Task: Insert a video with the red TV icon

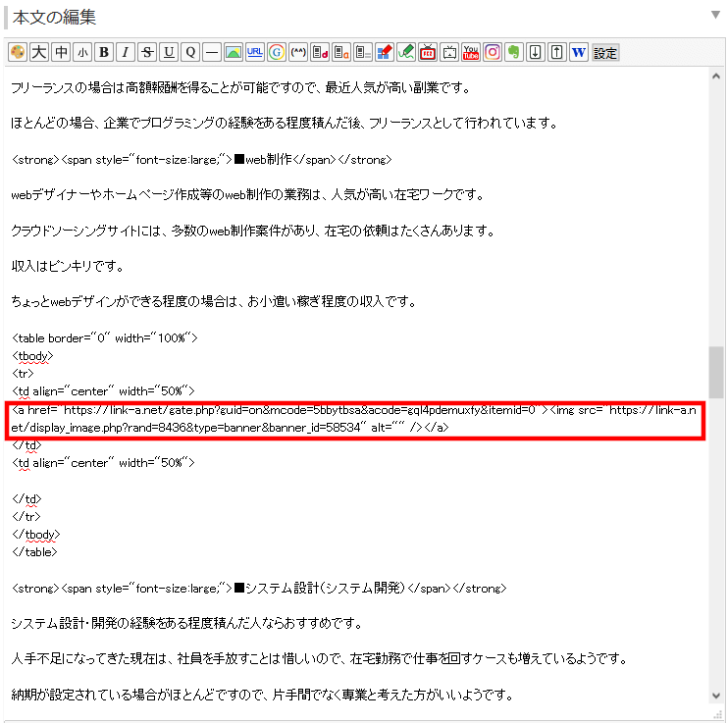Action: (428, 52)
